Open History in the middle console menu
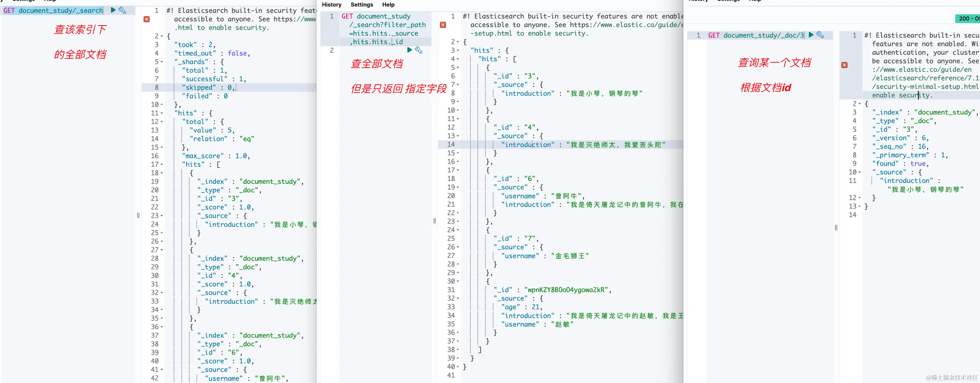 [331, 5]
